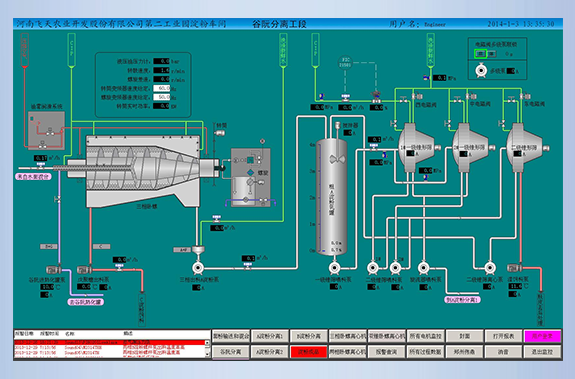575x379 pixels.
Task: Click the multistage pump icon in top-right panel
Action: coord(481,71)
